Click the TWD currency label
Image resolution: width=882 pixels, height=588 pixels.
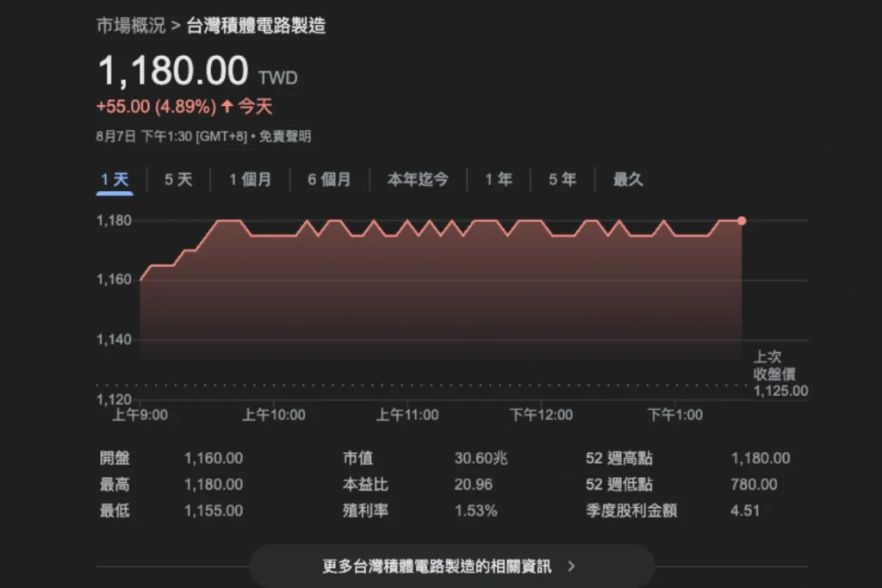(x=278, y=77)
